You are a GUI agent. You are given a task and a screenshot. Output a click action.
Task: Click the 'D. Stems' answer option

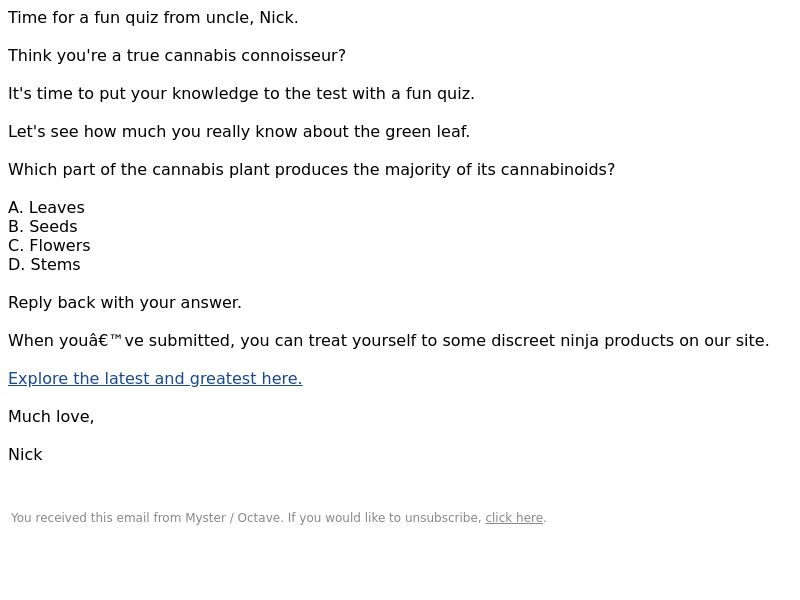tap(44, 265)
